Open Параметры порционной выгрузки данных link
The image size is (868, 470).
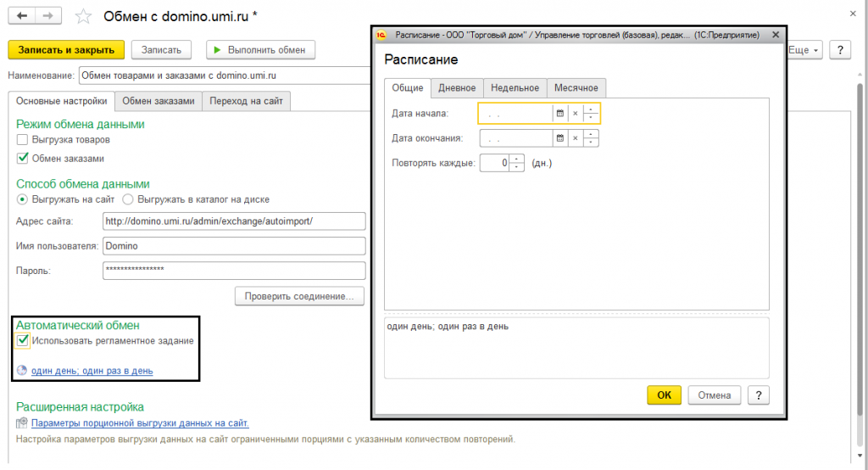pyautogui.click(x=140, y=422)
